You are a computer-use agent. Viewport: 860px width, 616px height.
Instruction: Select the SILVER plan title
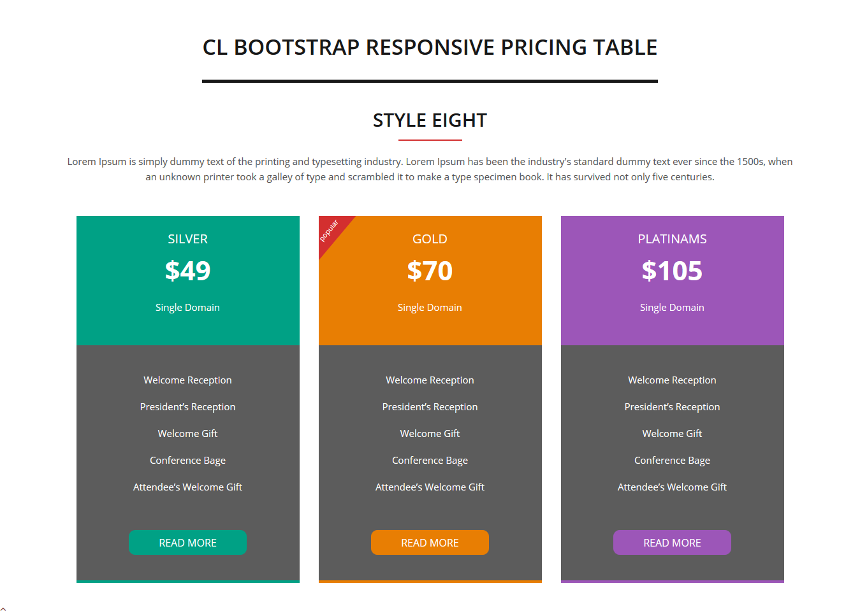pyautogui.click(x=187, y=239)
